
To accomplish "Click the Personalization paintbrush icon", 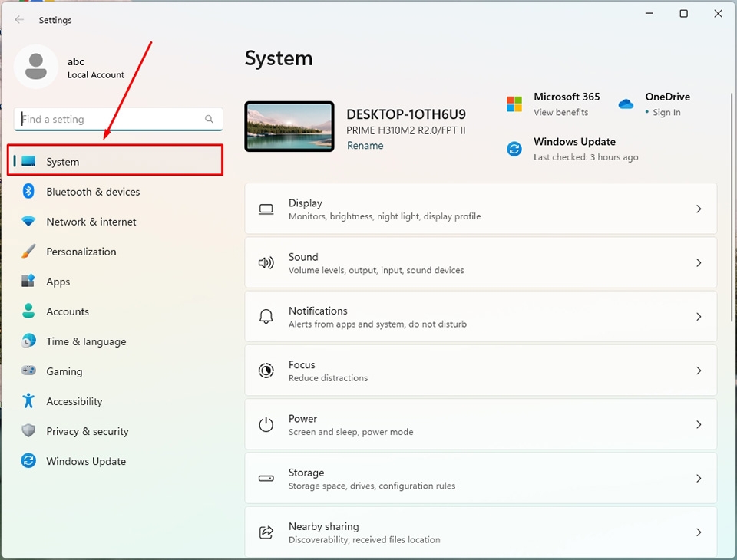I will (28, 252).
